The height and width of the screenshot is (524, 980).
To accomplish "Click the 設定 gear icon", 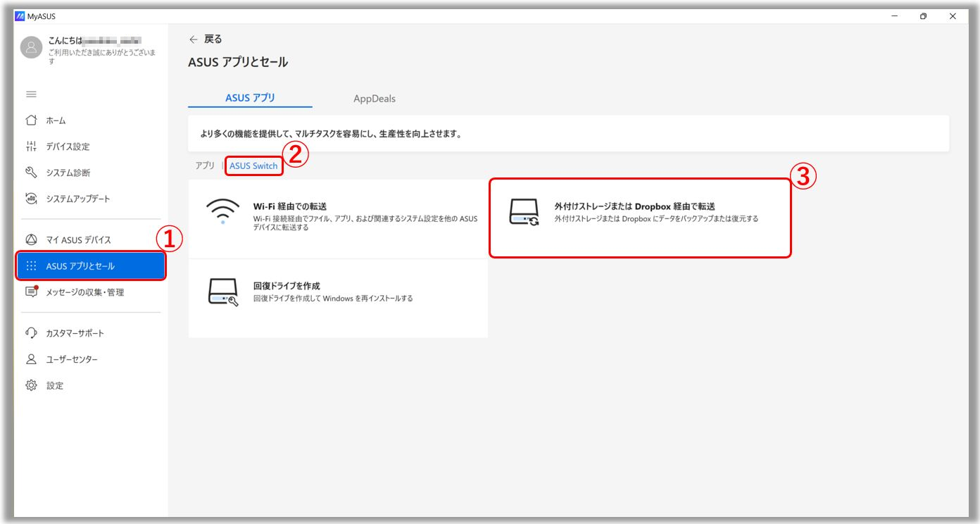I will click(x=31, y=385).
